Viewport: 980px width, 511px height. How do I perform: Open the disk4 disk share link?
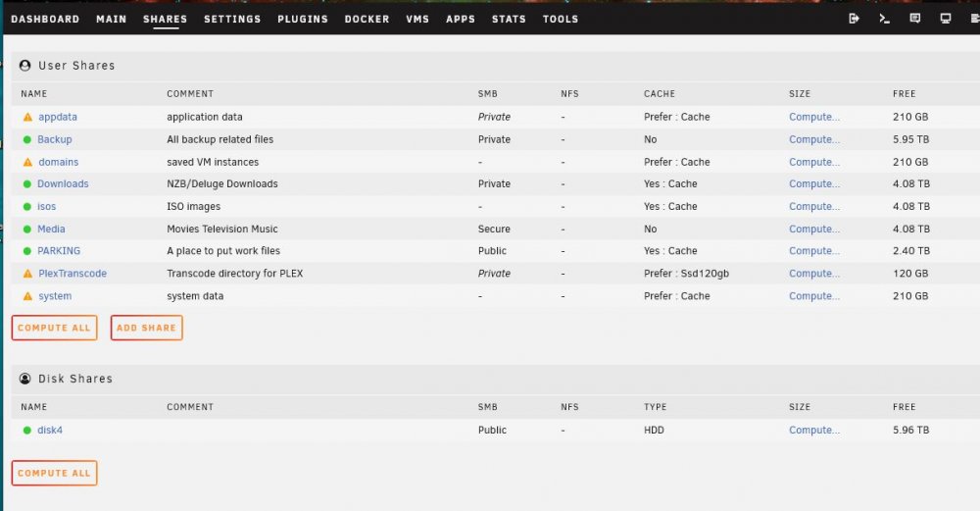pyautogui.click(x=49, y=431)
